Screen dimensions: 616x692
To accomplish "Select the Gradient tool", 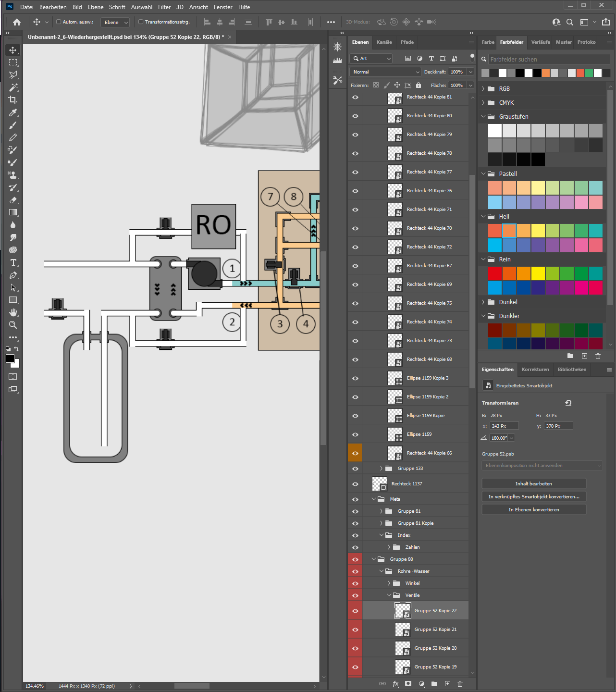I will click(13, 212).
